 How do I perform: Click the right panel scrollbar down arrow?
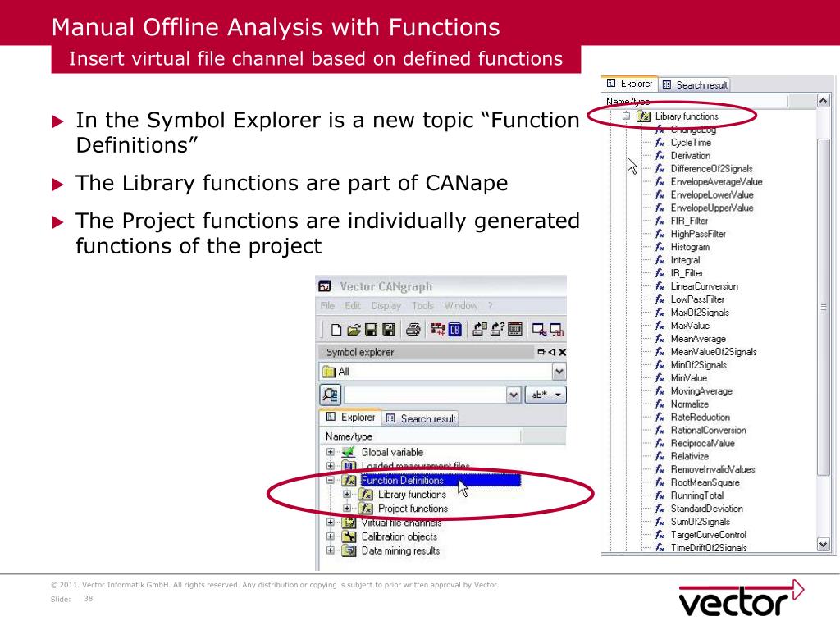(824, 545)
